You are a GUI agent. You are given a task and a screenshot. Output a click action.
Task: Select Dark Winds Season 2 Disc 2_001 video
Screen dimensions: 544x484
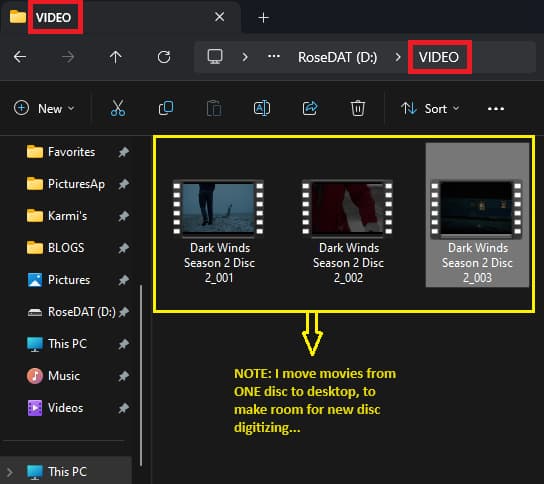219,232
